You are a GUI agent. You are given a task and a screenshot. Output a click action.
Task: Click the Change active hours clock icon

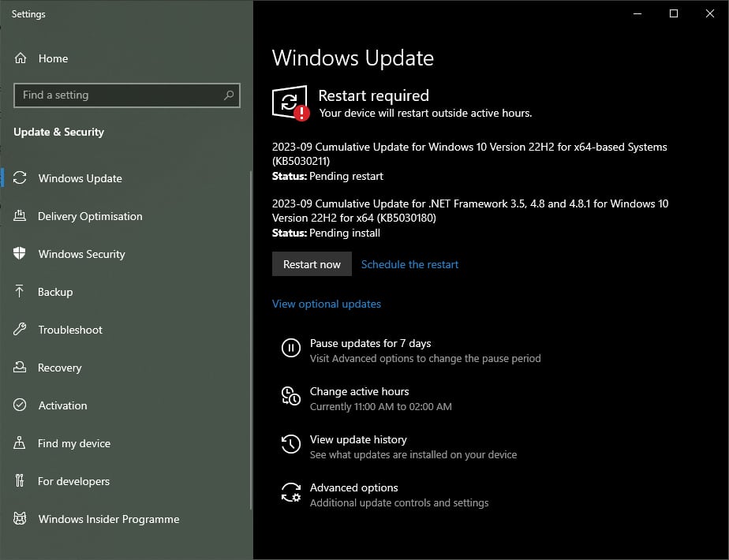(291, 396)
